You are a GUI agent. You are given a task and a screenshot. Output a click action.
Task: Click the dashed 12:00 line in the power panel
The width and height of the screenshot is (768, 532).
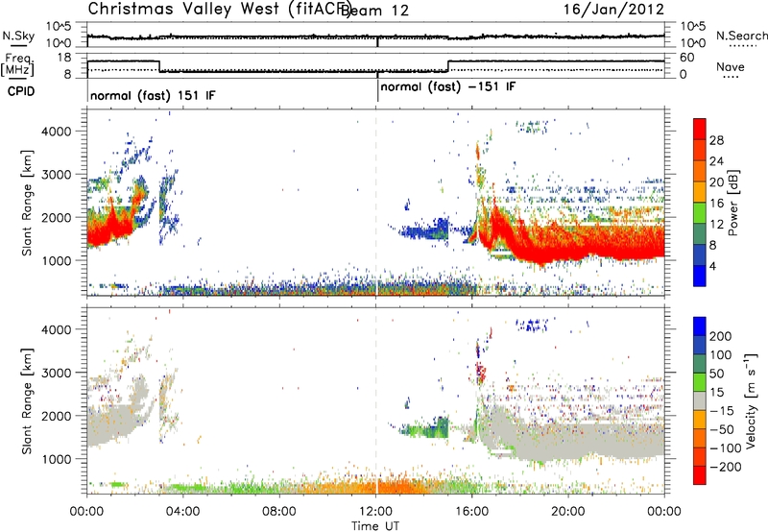coord(376,203)
